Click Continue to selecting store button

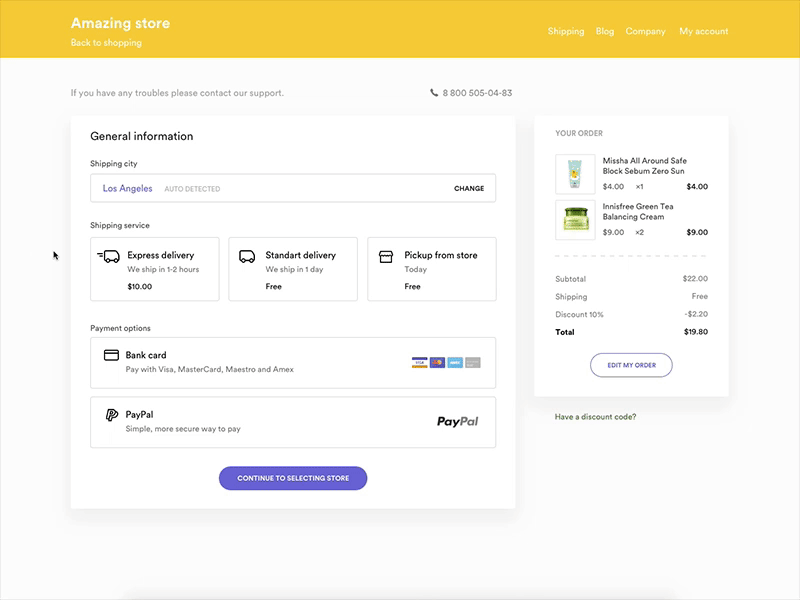(x=293, y=478)
